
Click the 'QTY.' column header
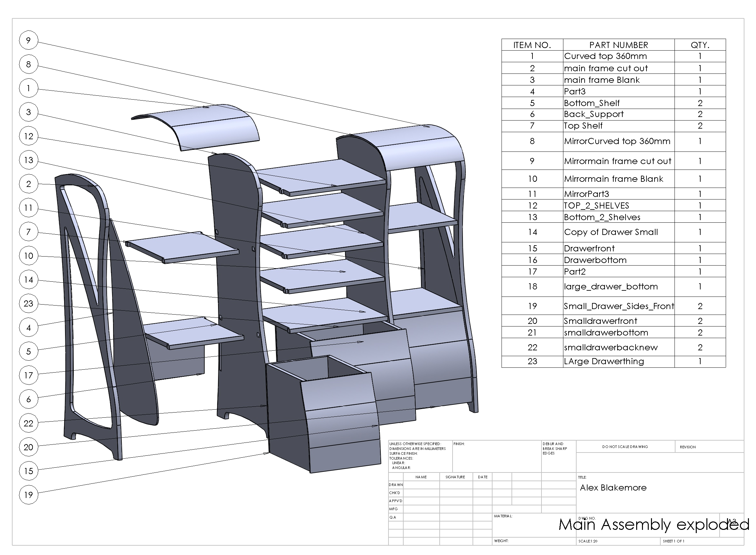coord(700,45)
